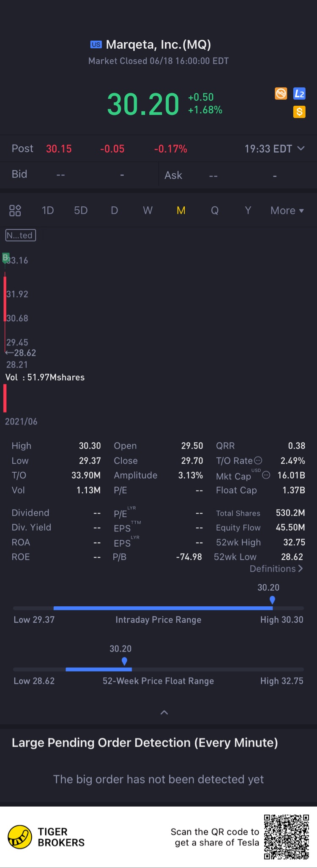Tap the yellow dollar sign icon
317x868 pixels.
pos(299,112)
